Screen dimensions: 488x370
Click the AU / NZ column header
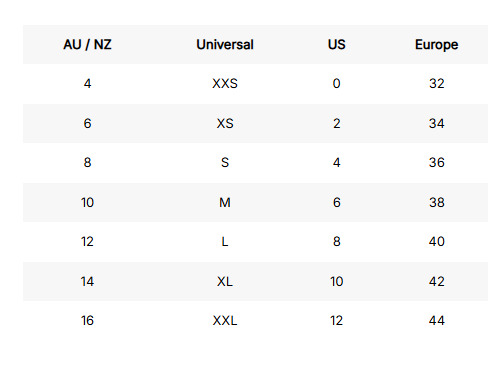coord(87,44)
